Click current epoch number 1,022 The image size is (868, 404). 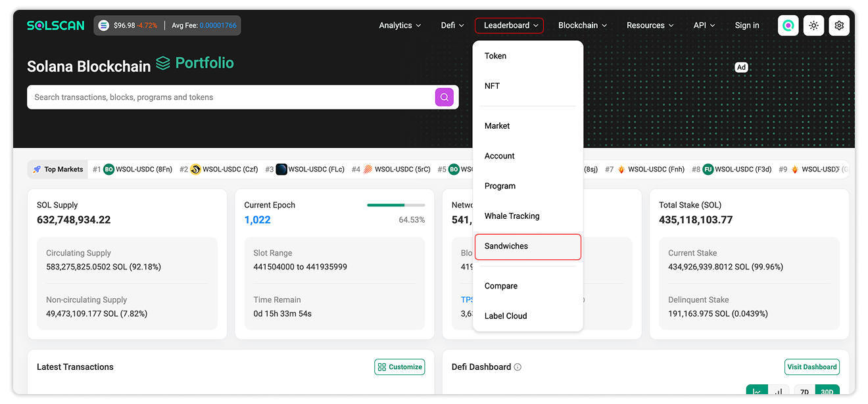[x=257, y=220]
